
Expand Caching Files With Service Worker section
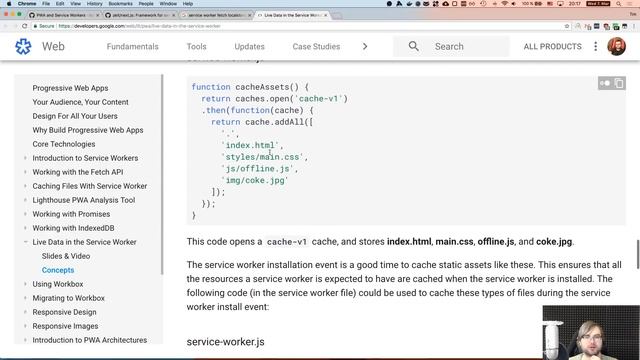(x=25, y=186)
